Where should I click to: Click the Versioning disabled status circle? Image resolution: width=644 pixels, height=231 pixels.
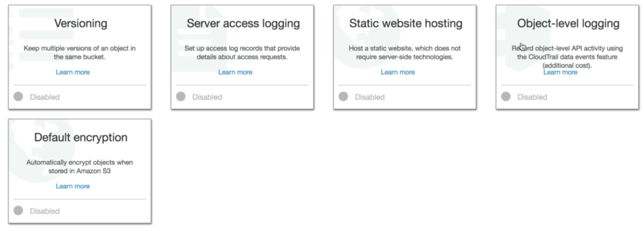18,97
